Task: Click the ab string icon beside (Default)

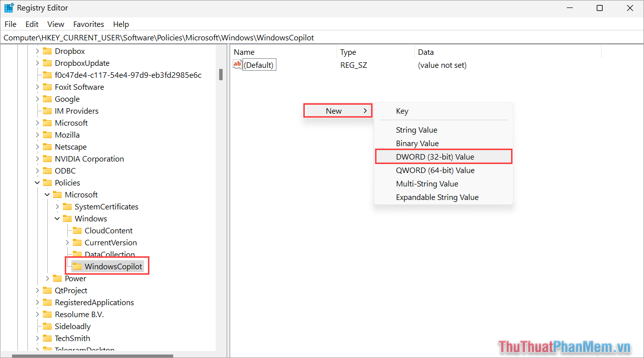Action: (x=237, y=64)
